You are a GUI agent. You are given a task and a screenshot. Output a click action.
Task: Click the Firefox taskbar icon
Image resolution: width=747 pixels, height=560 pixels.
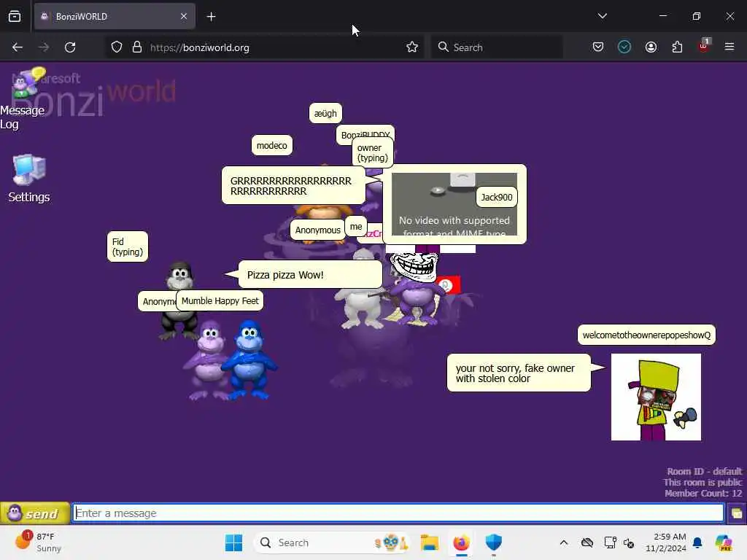pos(461,542)
